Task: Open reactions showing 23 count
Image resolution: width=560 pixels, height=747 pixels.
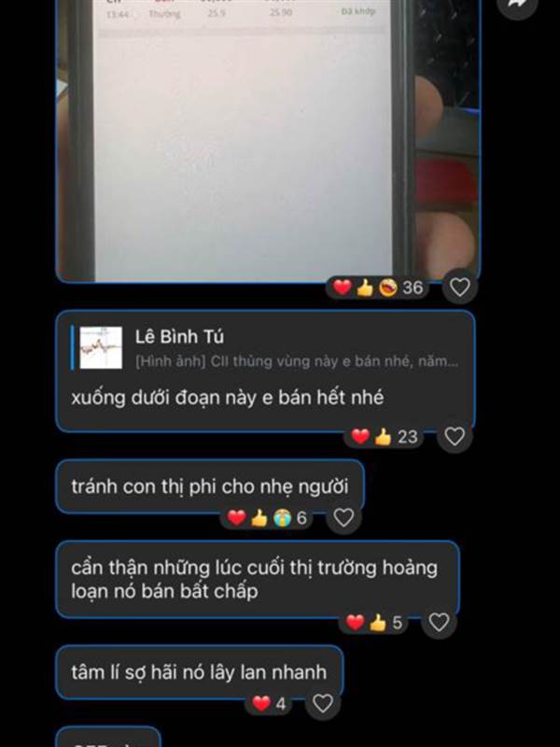Action: [x=385, y=436]
